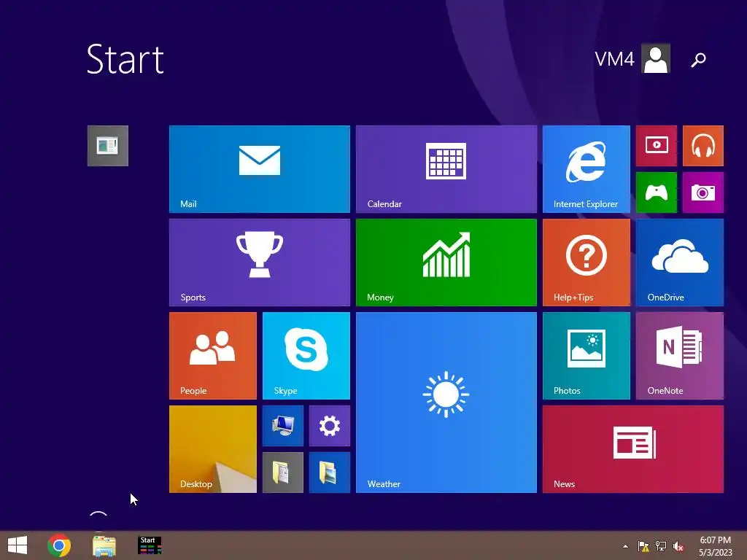
Task: Open the gray standalone app tile at left
Action: [x=108, y=146]
